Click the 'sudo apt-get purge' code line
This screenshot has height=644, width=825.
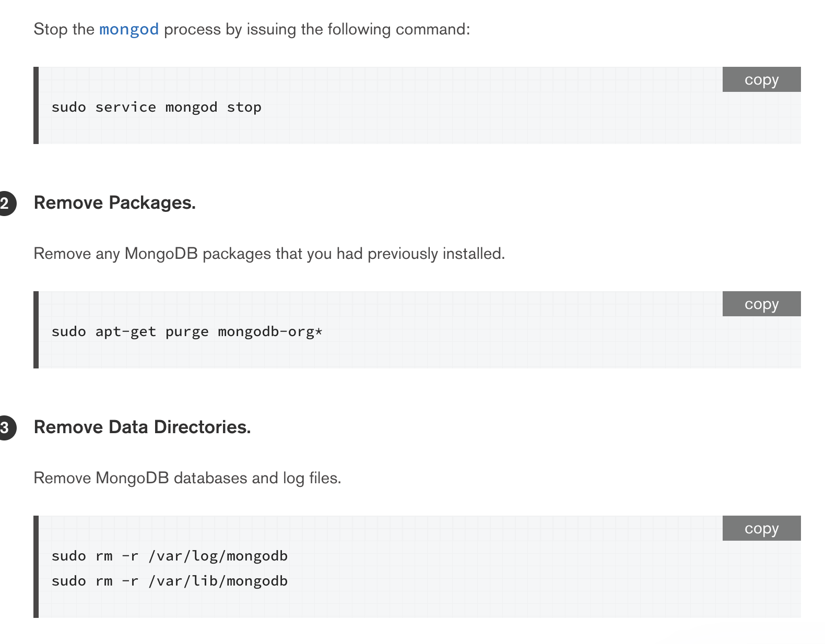tap(186, 332)
